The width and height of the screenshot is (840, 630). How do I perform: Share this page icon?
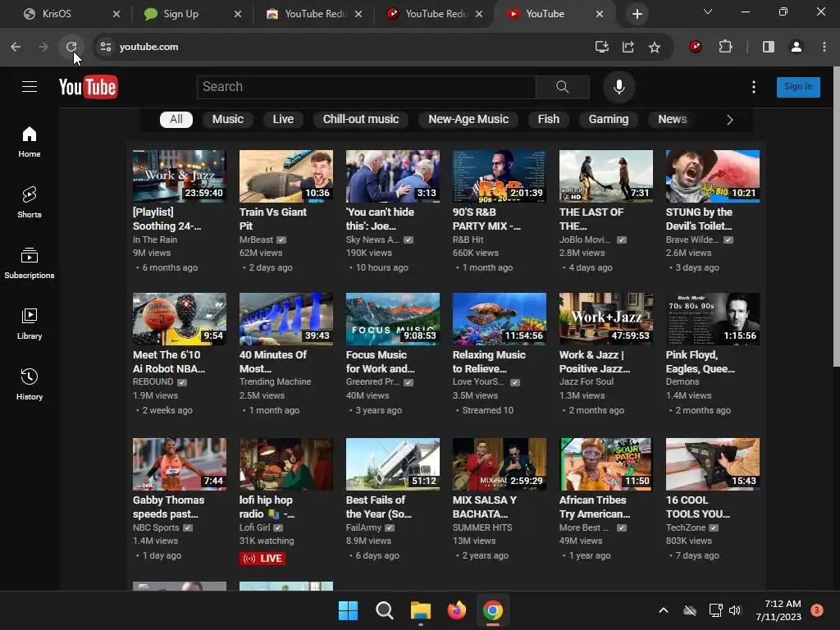click(628, 47)
